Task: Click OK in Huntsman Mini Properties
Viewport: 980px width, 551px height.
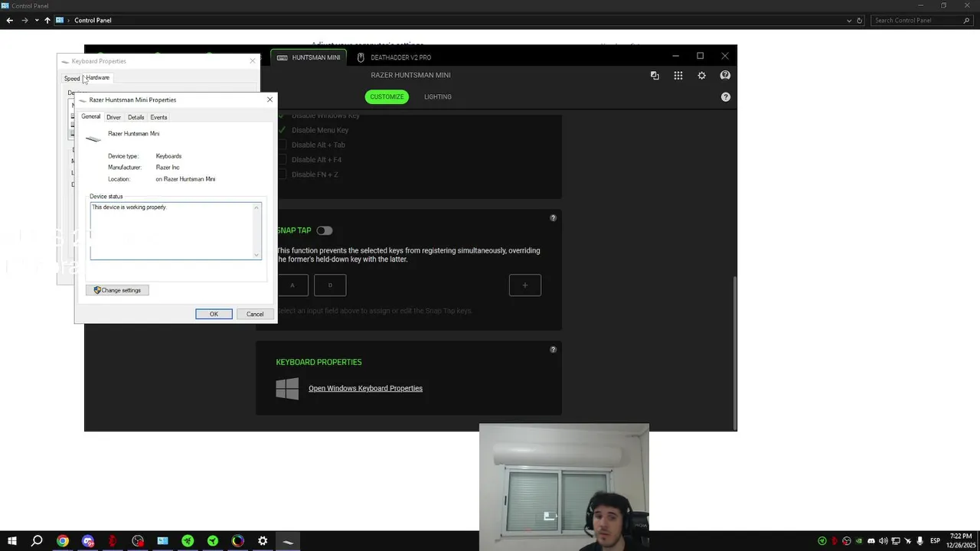Action: 214,314
